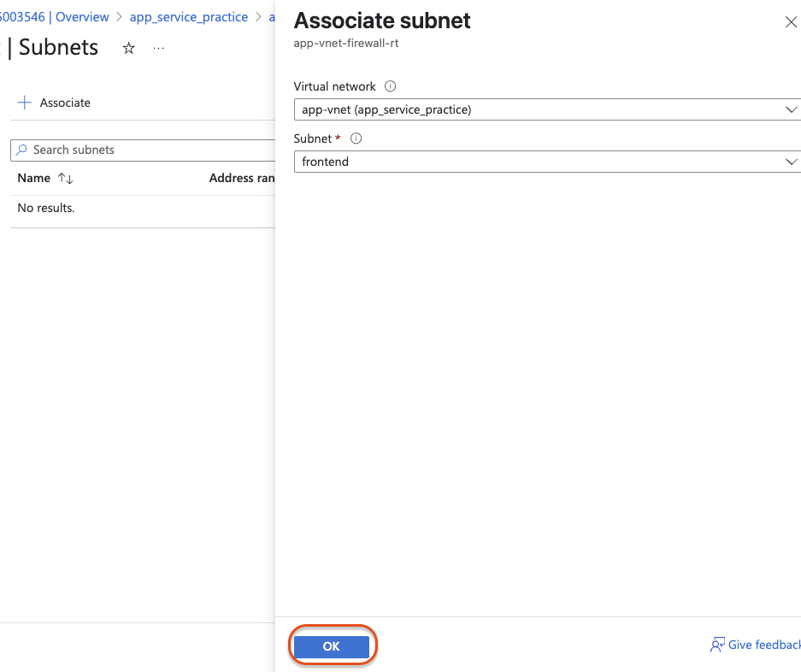
Task: Click the Give feedback person icon
Action: pyautogui.click(x=717, y=645)
